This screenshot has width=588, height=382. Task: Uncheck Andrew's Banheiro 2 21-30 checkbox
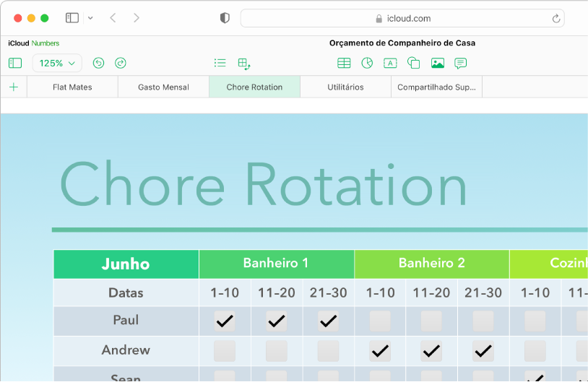coord(483,351)
